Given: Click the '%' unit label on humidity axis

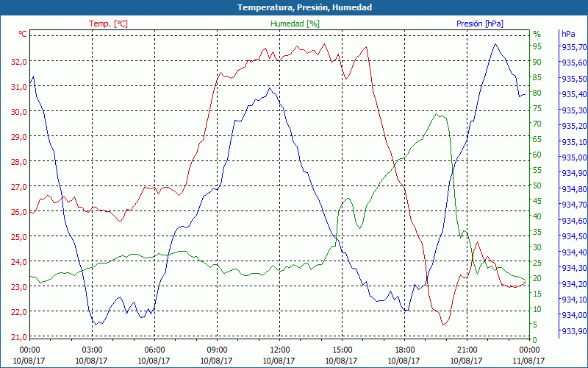Looking at the screenshot, I should [x=537, y=34].
